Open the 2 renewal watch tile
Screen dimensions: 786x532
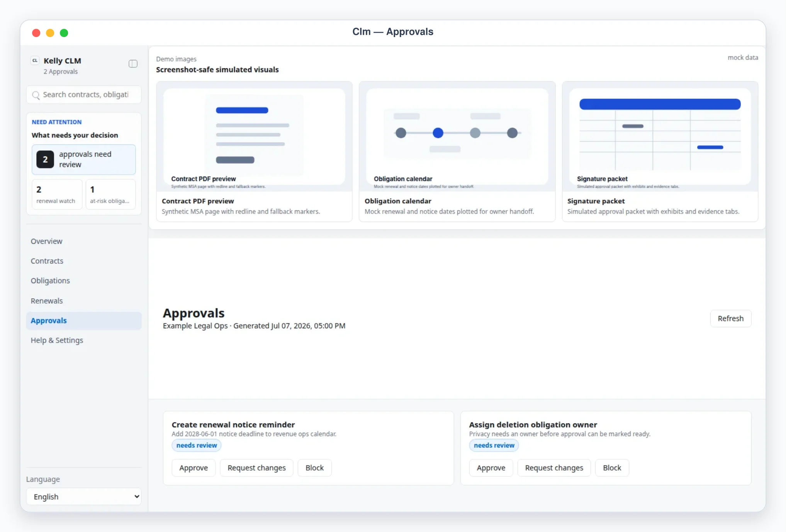tap(57, 194)
